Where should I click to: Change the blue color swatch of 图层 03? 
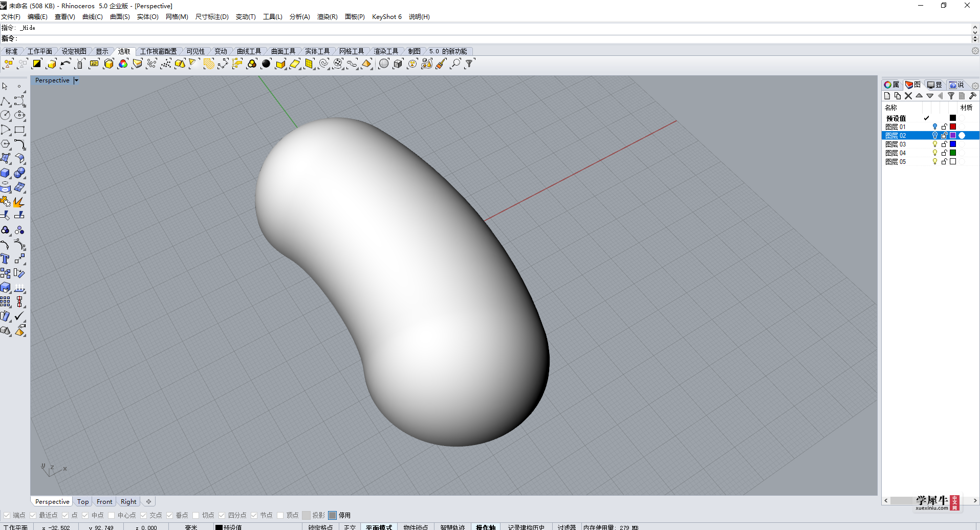(x=953, y=144)
